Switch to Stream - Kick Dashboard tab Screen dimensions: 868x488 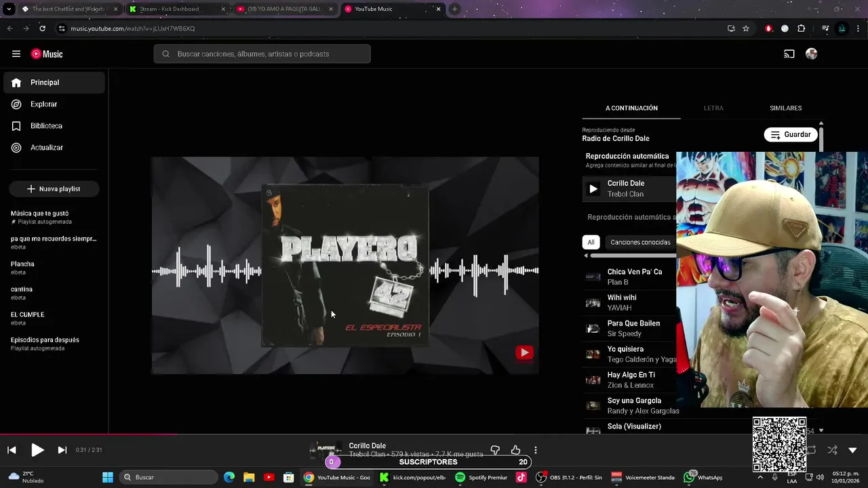[176, 9]
